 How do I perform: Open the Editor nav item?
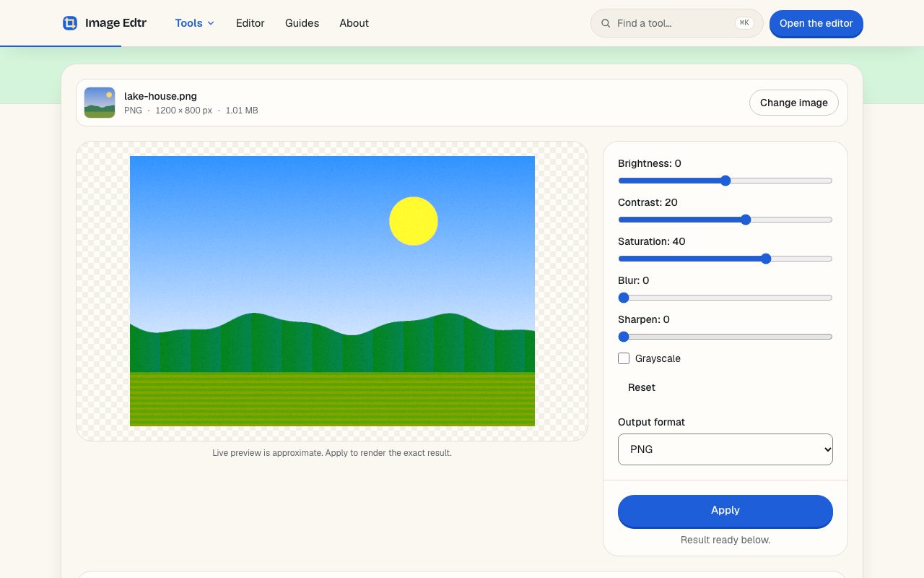tap(250, 23)
